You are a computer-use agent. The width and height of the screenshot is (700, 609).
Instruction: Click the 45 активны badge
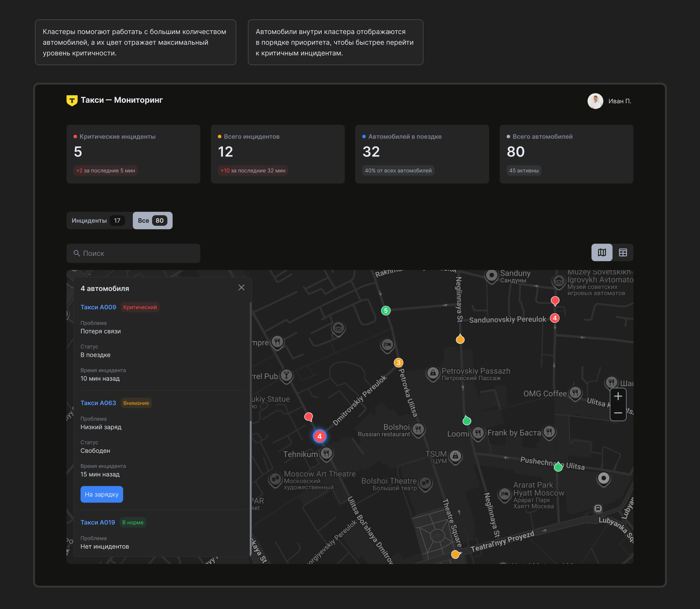524,171
